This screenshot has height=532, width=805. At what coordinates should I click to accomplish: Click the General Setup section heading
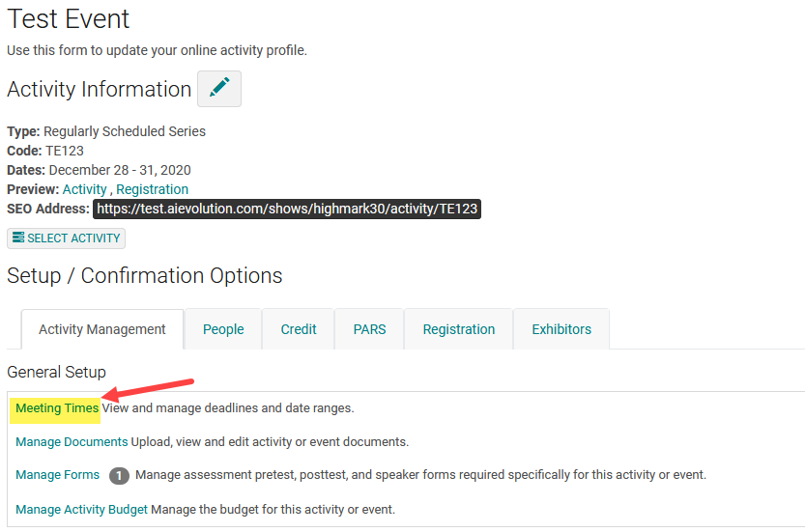click(x=56, y=372)
